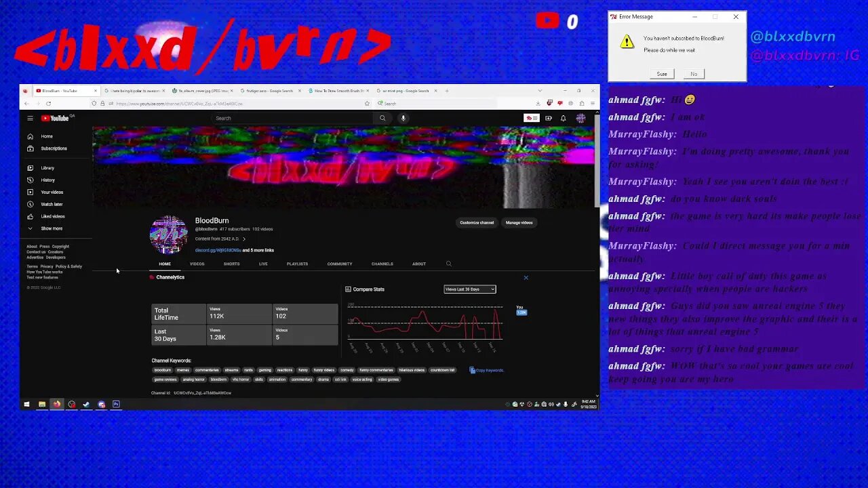Switch to the LIVE channel tab
Screen dimensions: 868x488
click(263, 264)
